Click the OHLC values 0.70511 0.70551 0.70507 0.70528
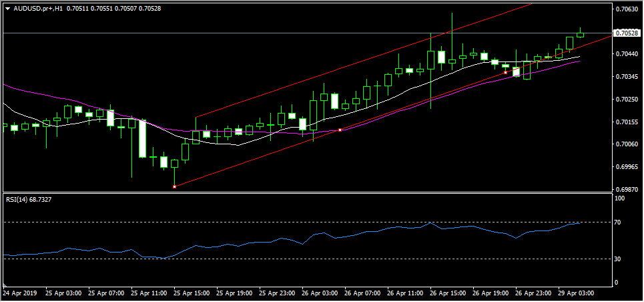The width and height of the screenshot is (644, 302). (x=113, y=9)
